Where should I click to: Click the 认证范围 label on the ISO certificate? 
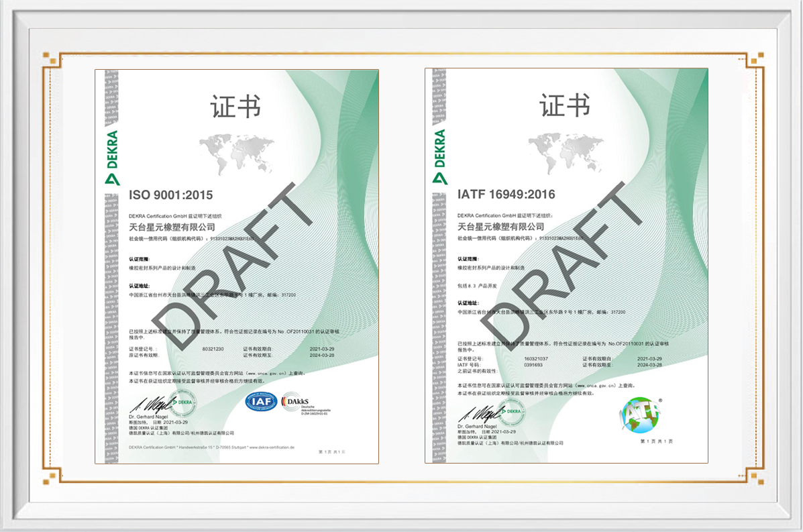point(139,259)
